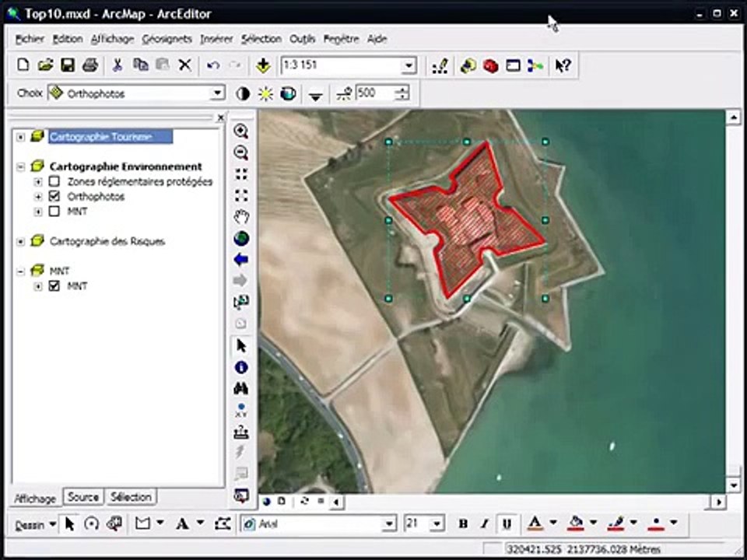The image size is (747, 560).
Task: Expand the Cartographie des Risques group
Action: (x=20, y=241)
